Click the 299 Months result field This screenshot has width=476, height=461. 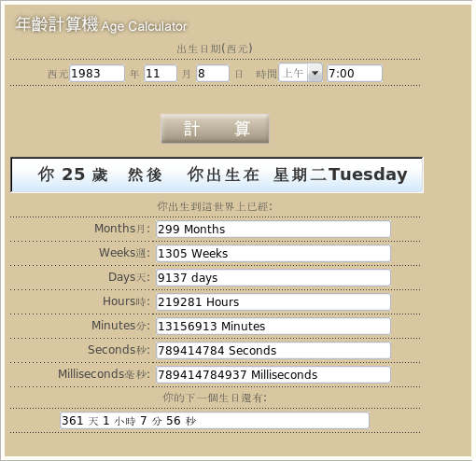click(x=273, y=230)
